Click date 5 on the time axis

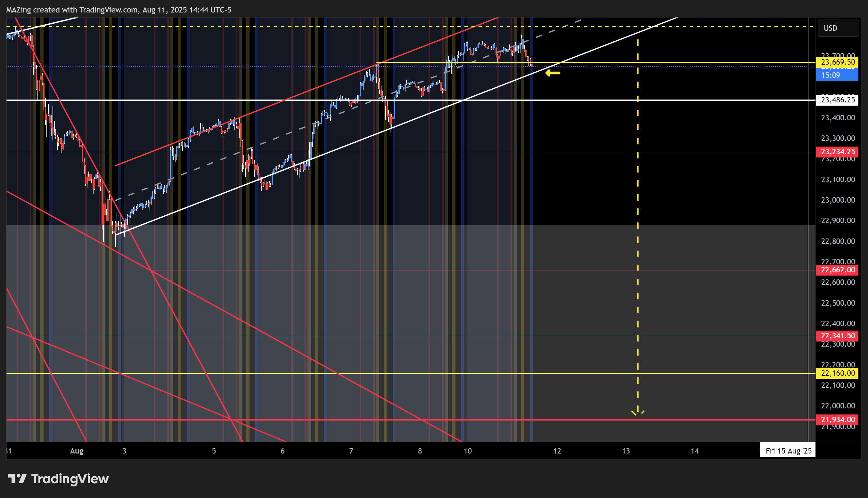[x=214, y=451]
